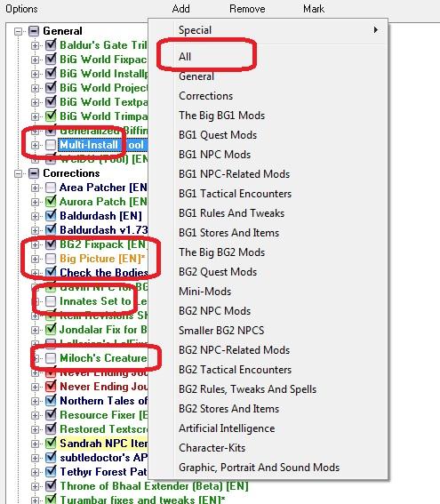The height and width of the screenshot is (504, 440).
Task: Select the BG2 Fixpack row
Action: [104, 244]
